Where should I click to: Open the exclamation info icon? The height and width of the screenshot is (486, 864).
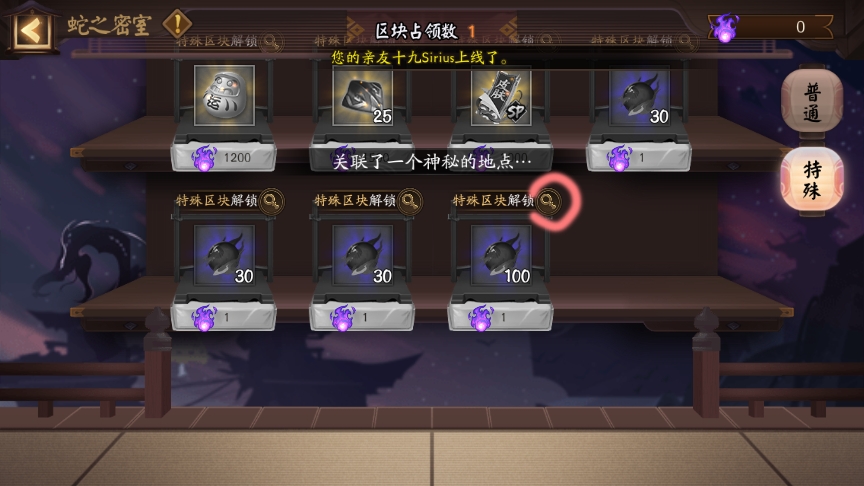(177, 23)
